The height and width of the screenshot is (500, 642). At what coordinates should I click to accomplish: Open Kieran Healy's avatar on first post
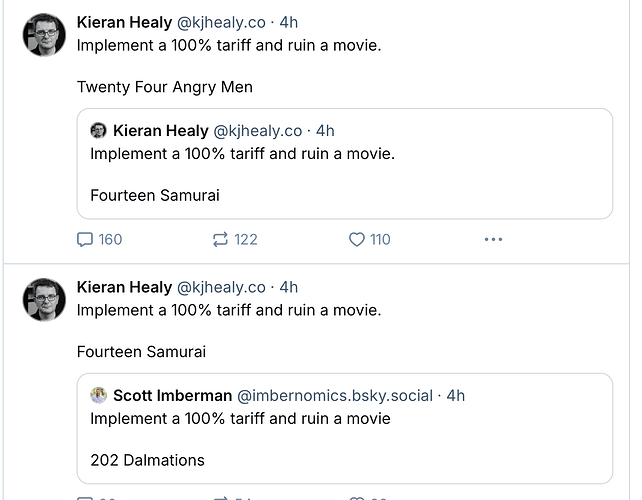coord(44,35)
